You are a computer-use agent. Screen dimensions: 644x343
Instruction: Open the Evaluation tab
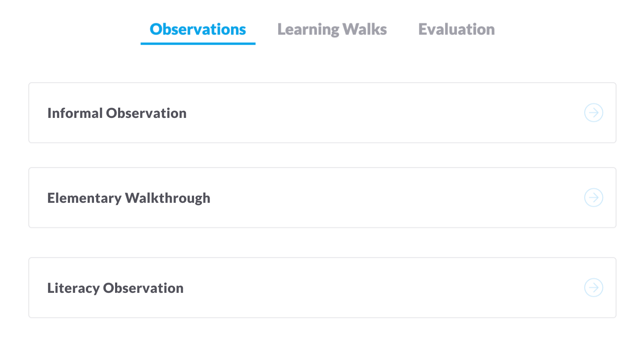click(456, 29)
